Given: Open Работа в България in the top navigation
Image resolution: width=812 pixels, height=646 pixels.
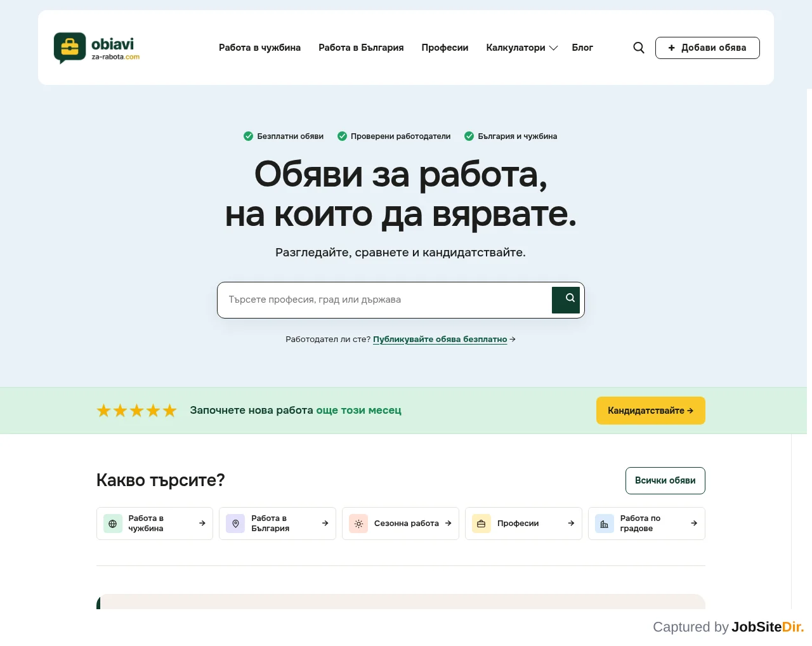Looking at the screenshot, I should tap(361, 48).
